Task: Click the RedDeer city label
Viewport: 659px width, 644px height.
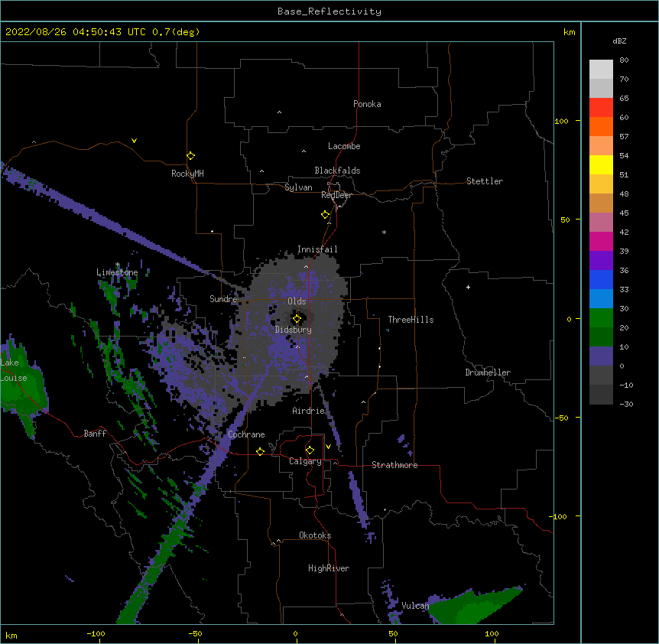Action: [x=336, y=195]
